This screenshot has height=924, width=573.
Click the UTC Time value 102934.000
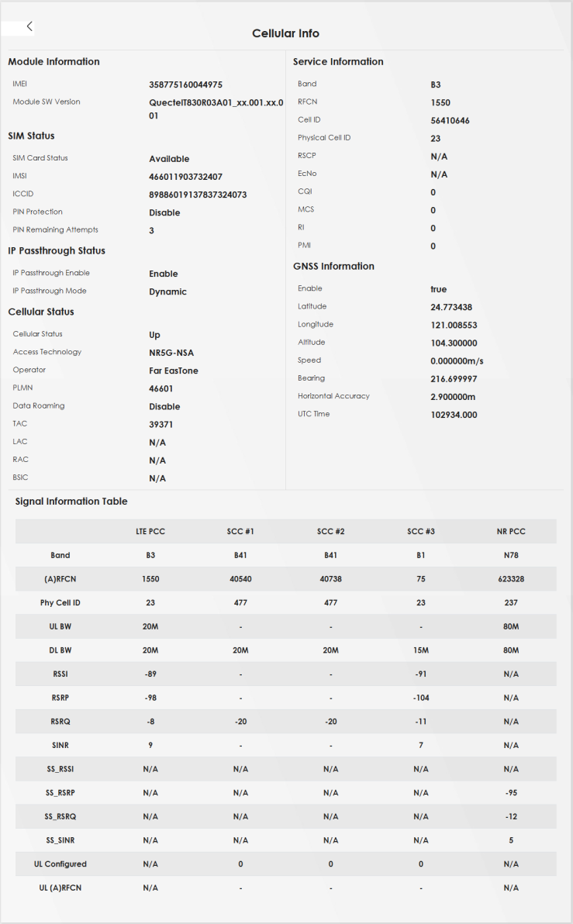(454, 415)
